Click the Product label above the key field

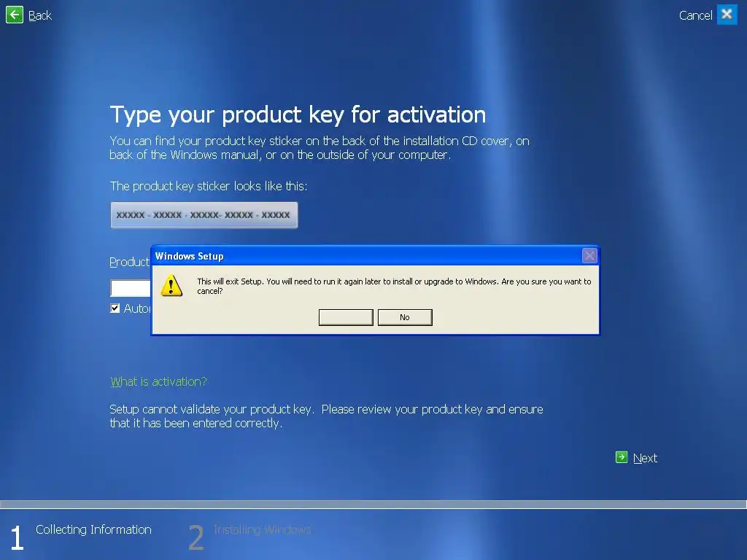pyautogui.click(x=130, y=262)
